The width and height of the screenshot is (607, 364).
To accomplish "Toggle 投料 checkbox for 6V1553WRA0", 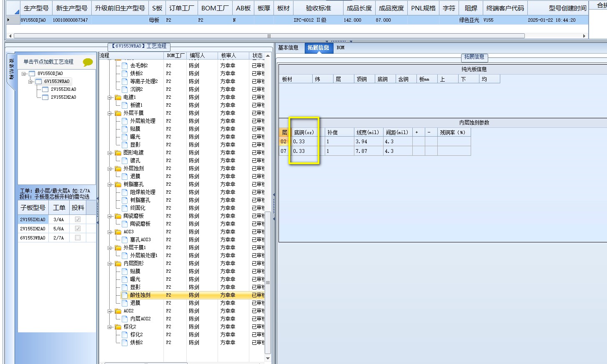I will (78, 238).
